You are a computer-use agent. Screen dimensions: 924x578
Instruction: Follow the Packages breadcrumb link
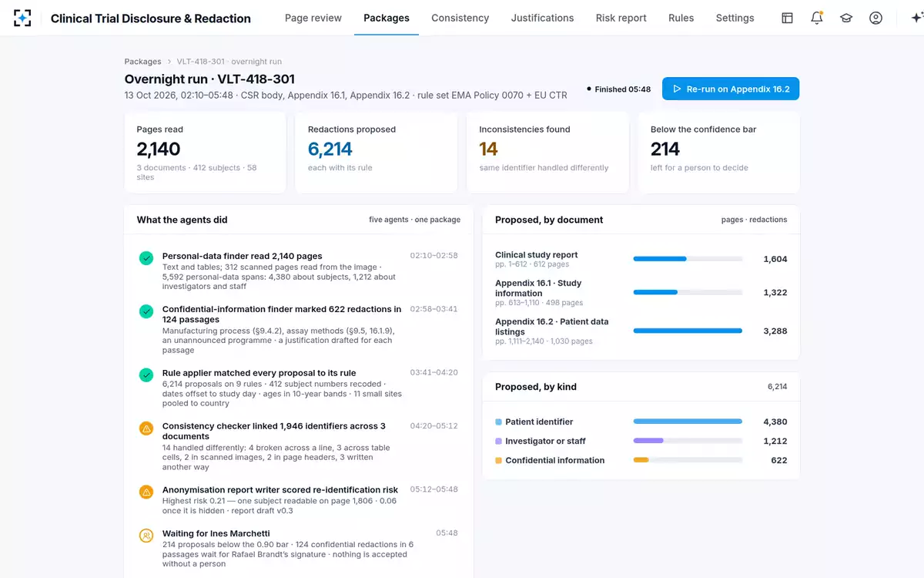tap(143, 62)
